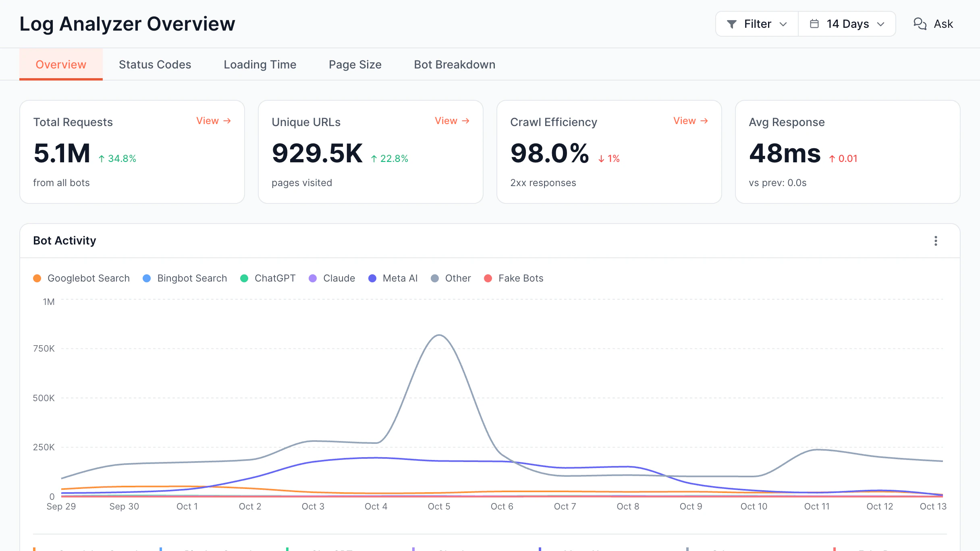
Task: Click the Log Analyzer Overview title
Action: tap(127, 24)
